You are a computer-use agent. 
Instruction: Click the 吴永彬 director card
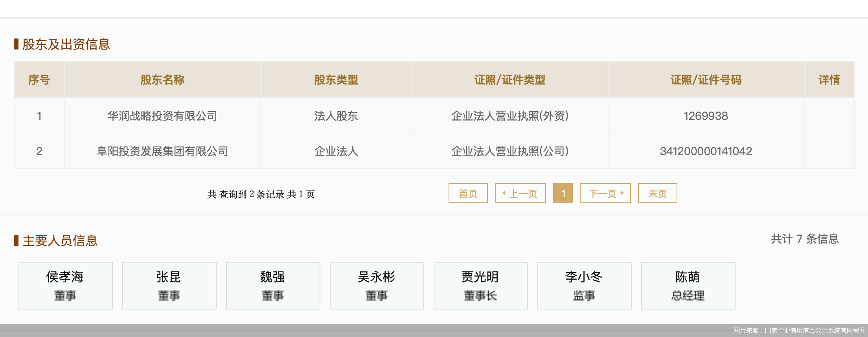pos(377,286)
